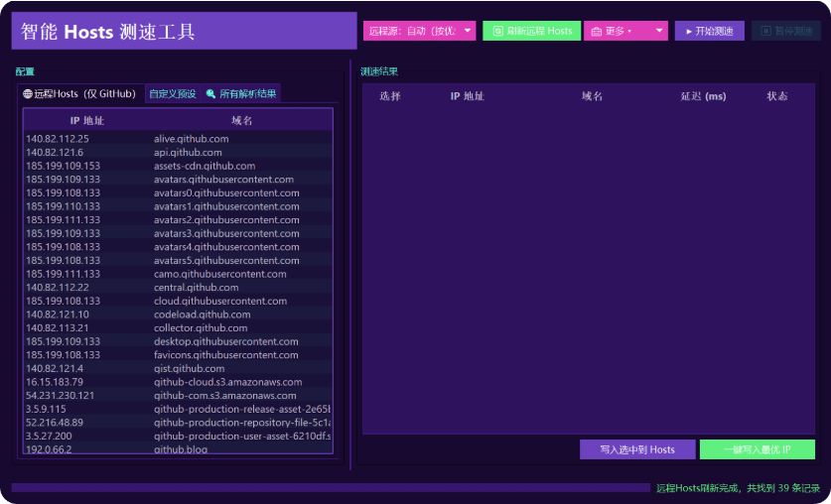This screenshot has width=831, height=504.
Task: Sort by the left IP 地址 column header
Action: coord(87,120)
